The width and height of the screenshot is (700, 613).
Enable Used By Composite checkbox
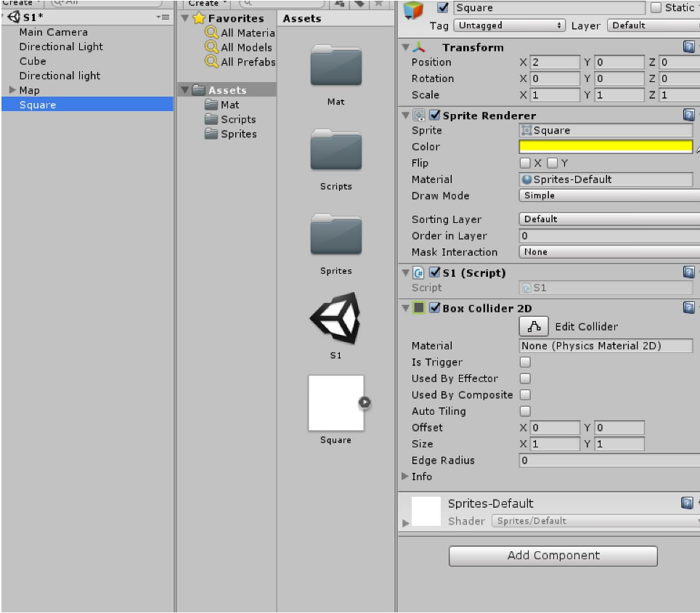(x=525, y=394)
